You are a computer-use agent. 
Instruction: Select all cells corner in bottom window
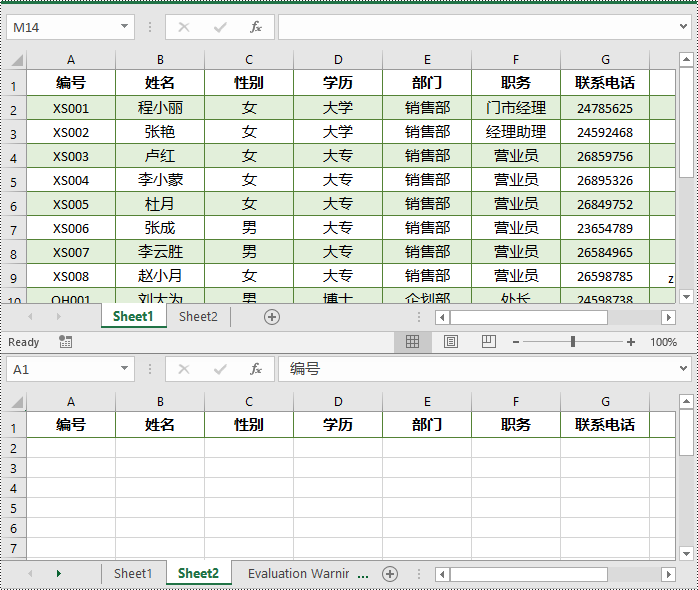pyautogui.click(x=17, y=402)
